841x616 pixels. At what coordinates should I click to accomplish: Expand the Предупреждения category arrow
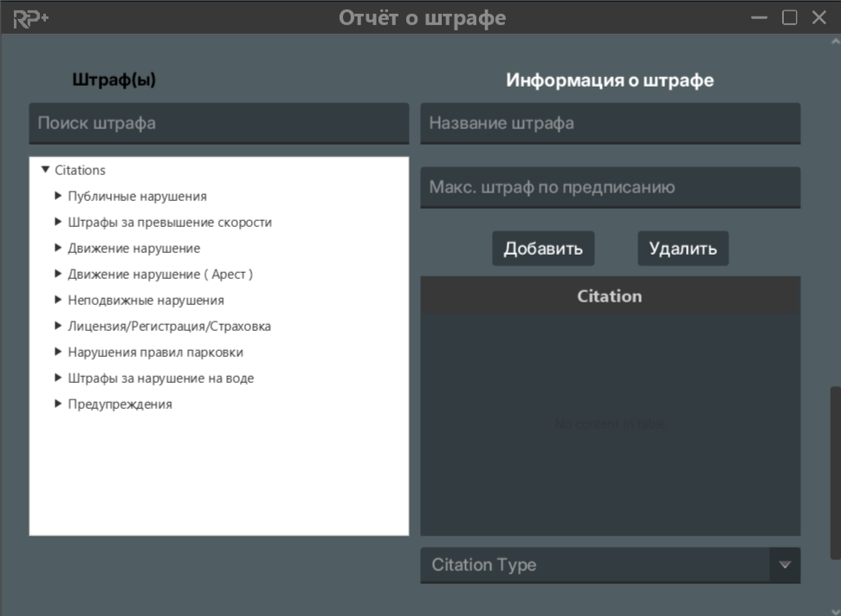pos(59,405)
